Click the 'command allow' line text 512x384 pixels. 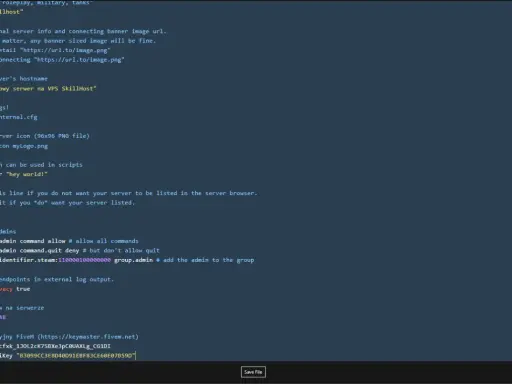tap(42, 241)
